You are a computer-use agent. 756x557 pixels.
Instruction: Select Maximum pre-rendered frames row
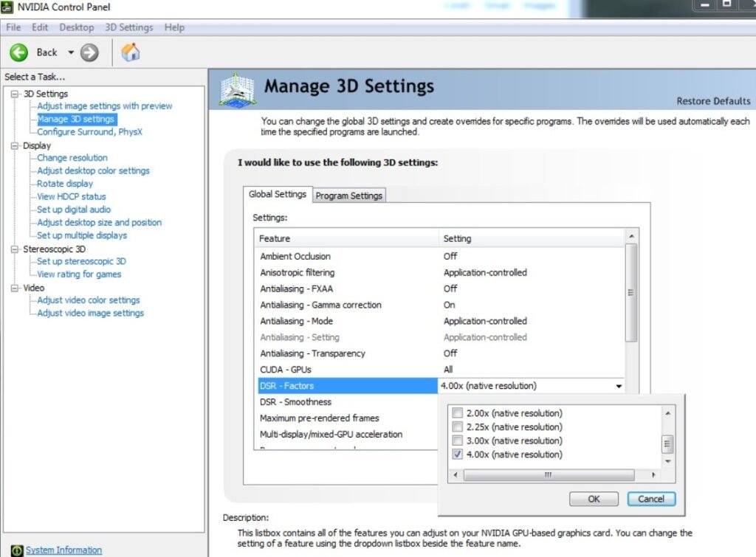(x=348, y=418)
